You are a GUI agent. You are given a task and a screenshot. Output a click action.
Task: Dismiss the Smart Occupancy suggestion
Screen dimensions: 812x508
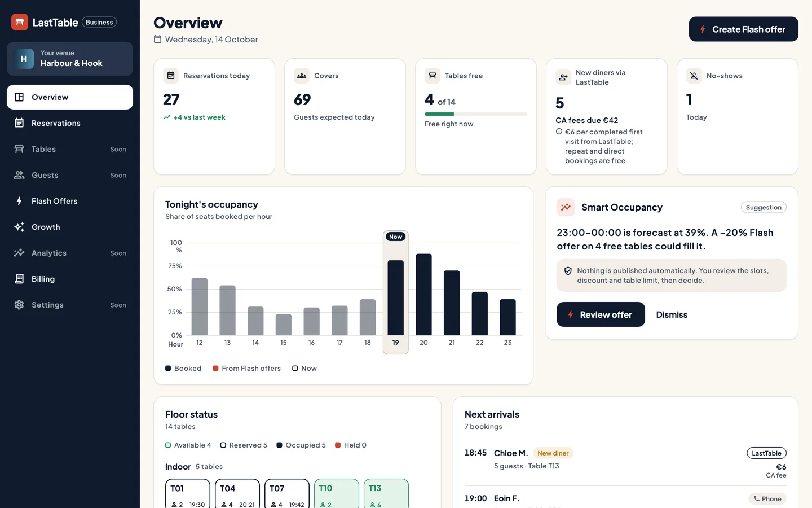click(x=672, y=315)
